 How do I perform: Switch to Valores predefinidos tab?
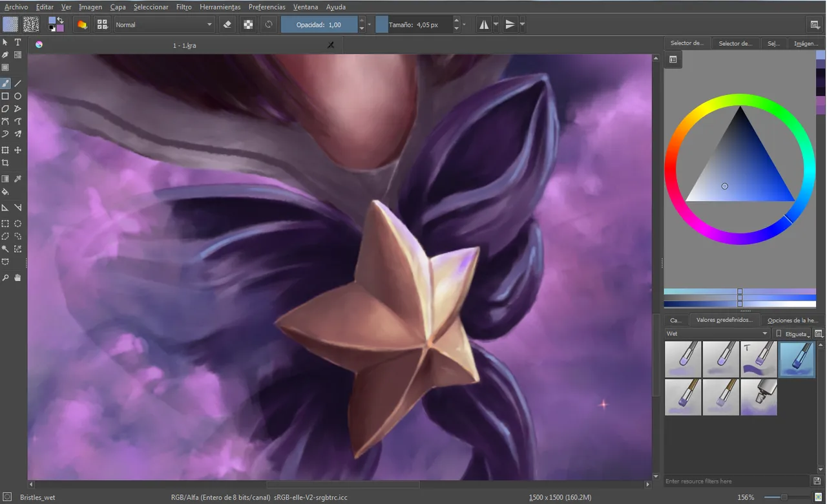tap(724, 320)
